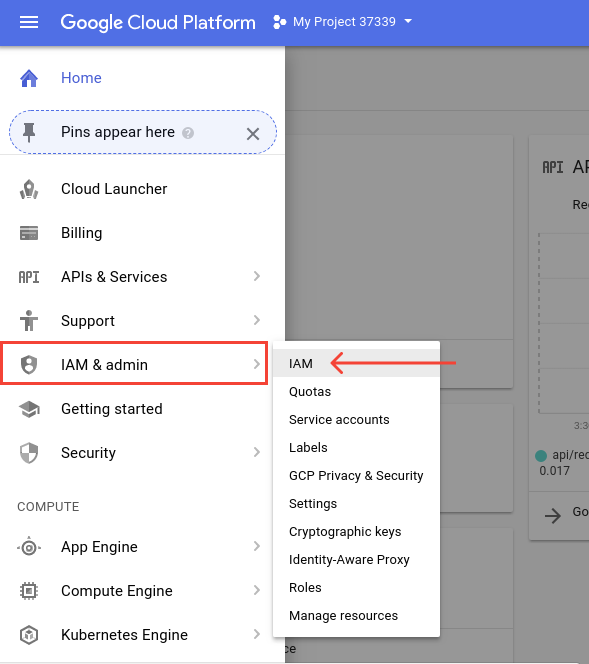Select Identity-Aware Proxy in the submenu
Screen dimensions: 589x664
(x=356, y=559)
